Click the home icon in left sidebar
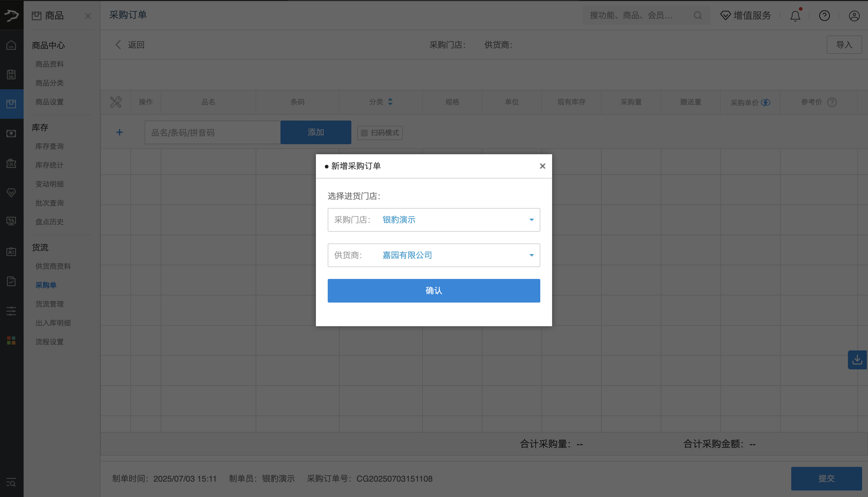This screenshot has width=868, height=497. click(x=11, y=45)
